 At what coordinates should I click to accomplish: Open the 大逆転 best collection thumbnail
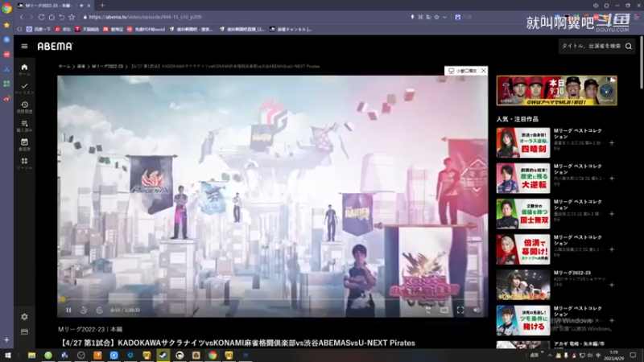pos(522,178)
